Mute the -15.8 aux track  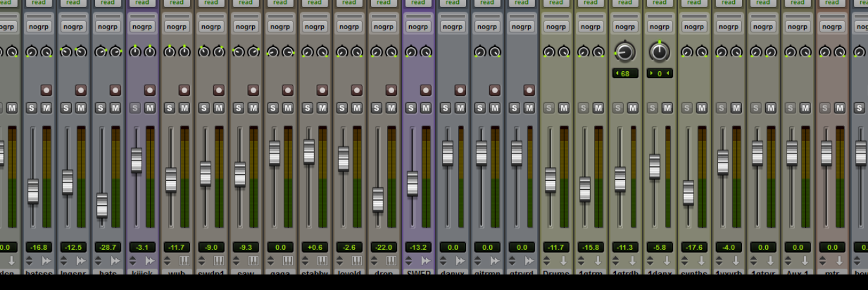pyautogui.click(x=598, y=108)
